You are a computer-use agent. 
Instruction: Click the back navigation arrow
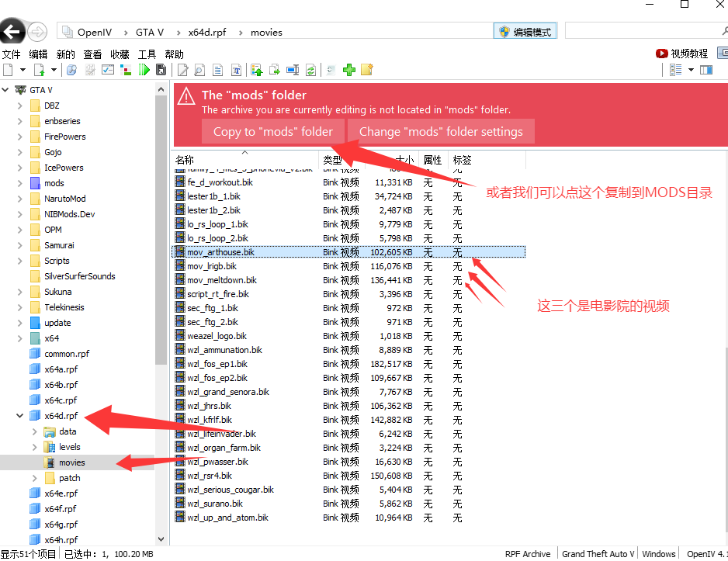[x=12, y=32]
